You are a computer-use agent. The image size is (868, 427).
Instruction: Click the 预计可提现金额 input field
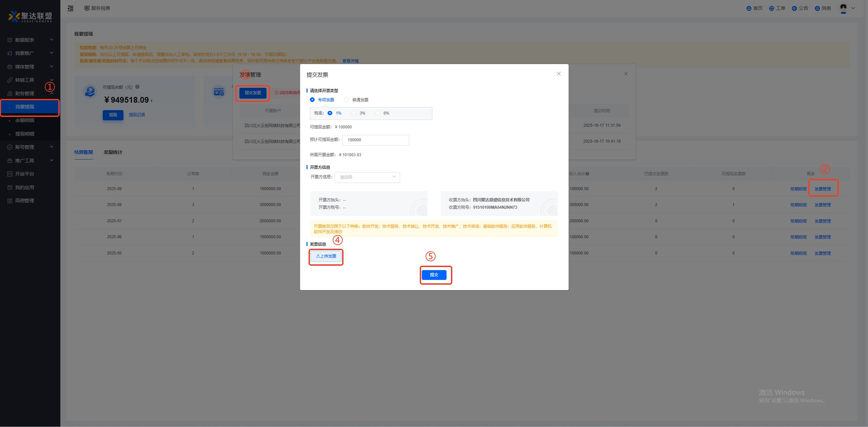tap(375, 140)
